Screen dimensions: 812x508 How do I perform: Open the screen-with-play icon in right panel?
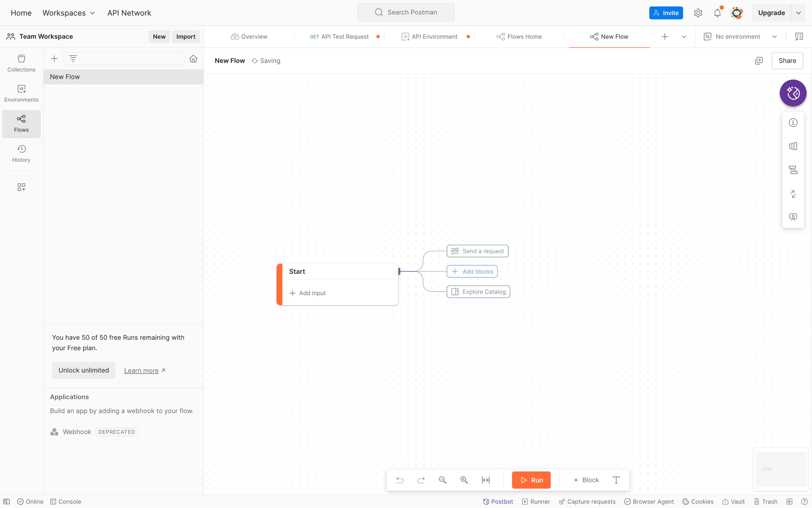pyautogui.click(x=793, y=217)
